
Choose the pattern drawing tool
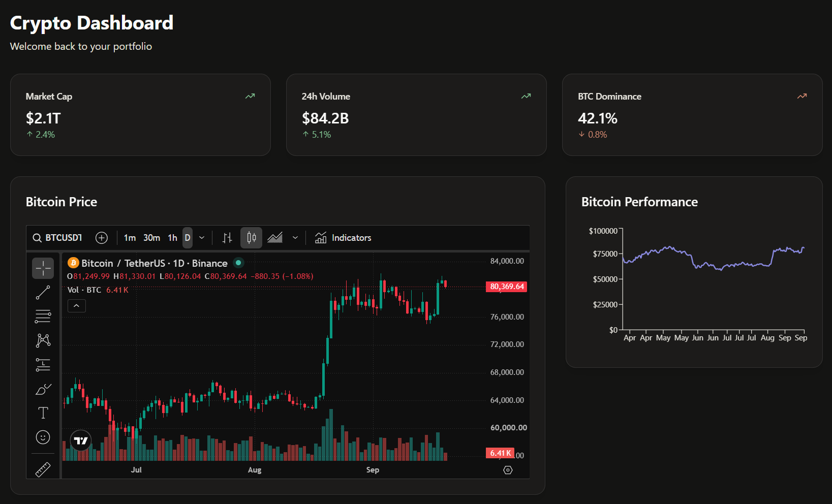point(43,340)
